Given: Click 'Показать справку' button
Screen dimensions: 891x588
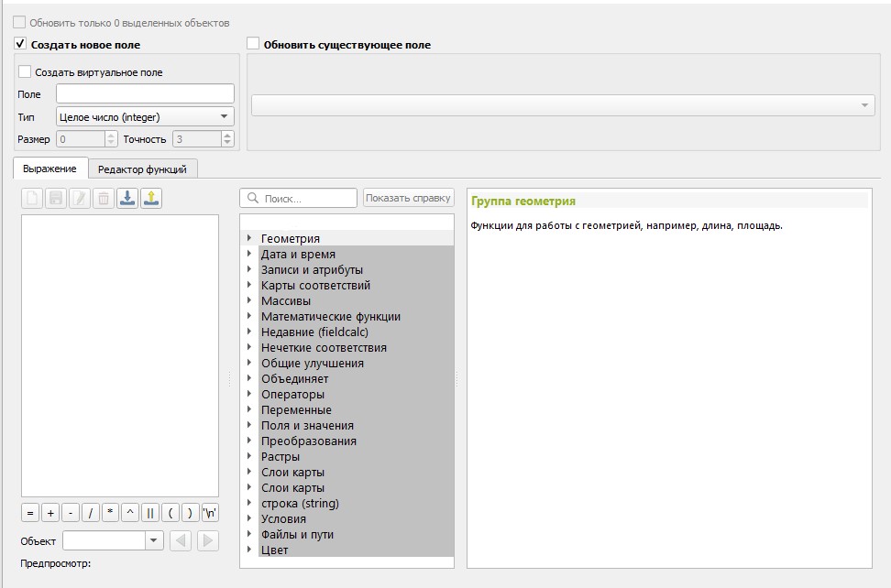Looking at the screenshot, I should coord(408,198).
